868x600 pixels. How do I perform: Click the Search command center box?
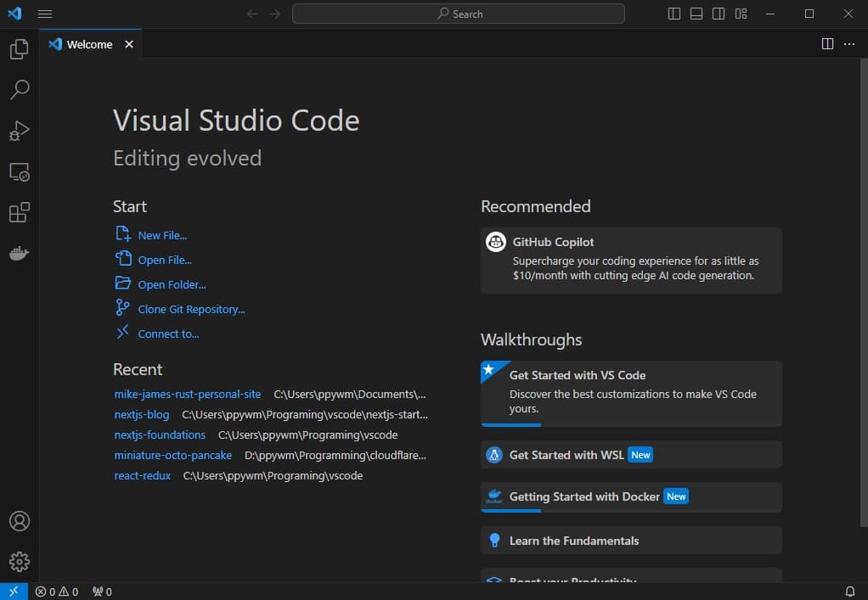point(459,14)
